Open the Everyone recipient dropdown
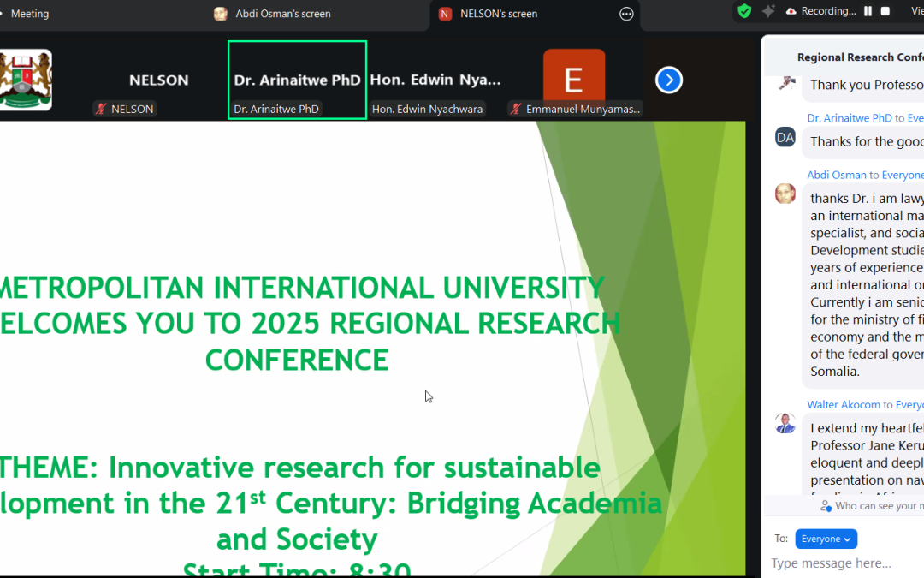This screenshot has height=578, width=924. pos(826,539)
